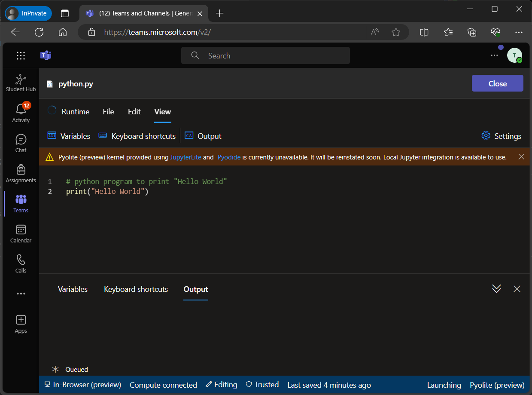Toggle the Variables panel in the toolbar
532x395 pixels.
69,136
